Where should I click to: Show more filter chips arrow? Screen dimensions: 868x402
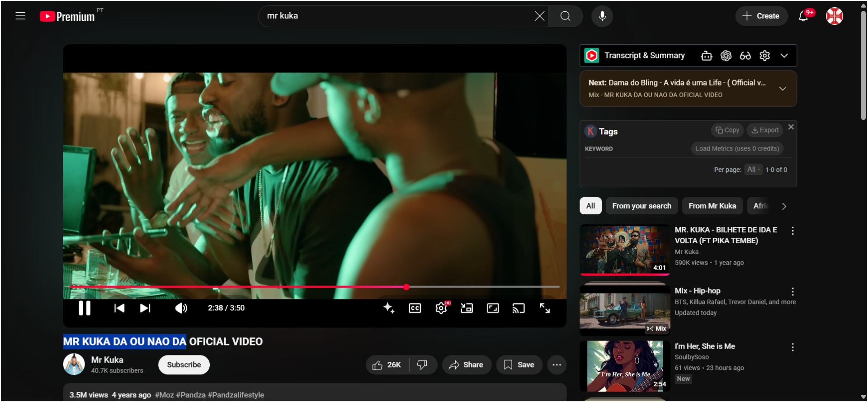point(784,206)
